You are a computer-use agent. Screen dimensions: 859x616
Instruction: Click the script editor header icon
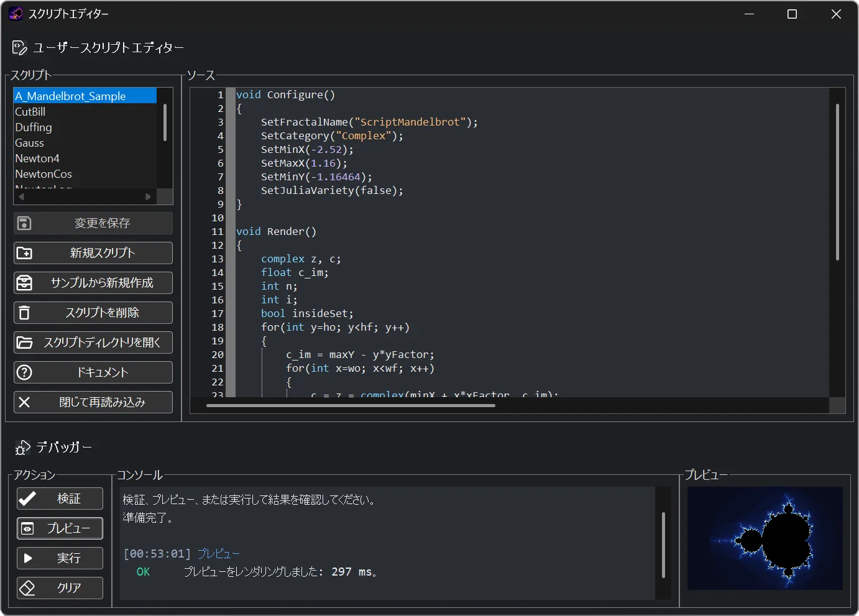[x=20, y=48]
